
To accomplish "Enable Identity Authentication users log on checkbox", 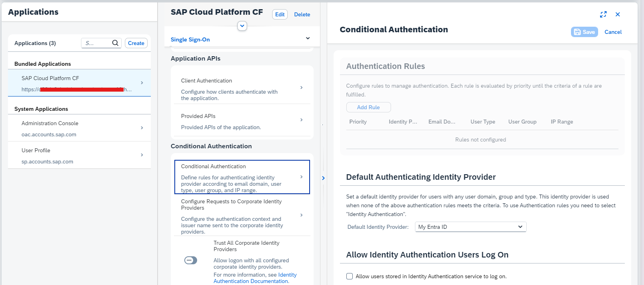I will [350, 276].
